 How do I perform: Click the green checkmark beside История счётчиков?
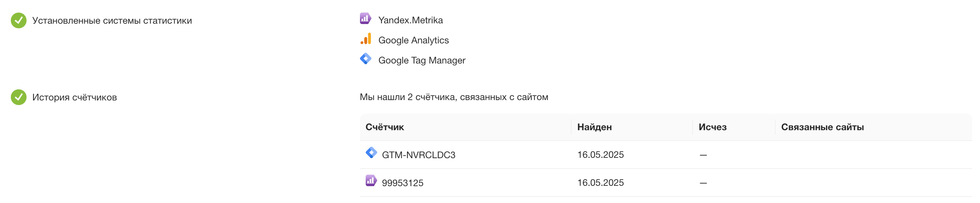pyautogui.click(x=19, y=97)
